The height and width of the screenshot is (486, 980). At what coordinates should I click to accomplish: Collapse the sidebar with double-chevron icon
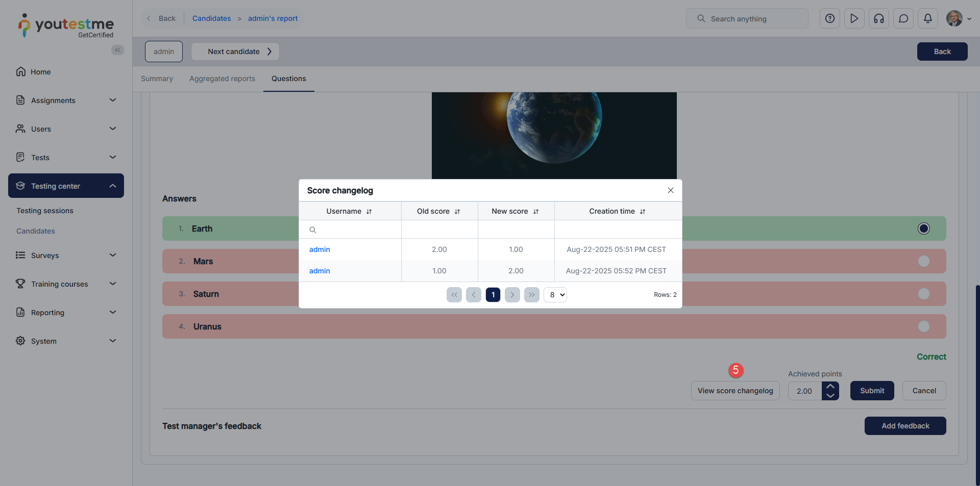117,50
